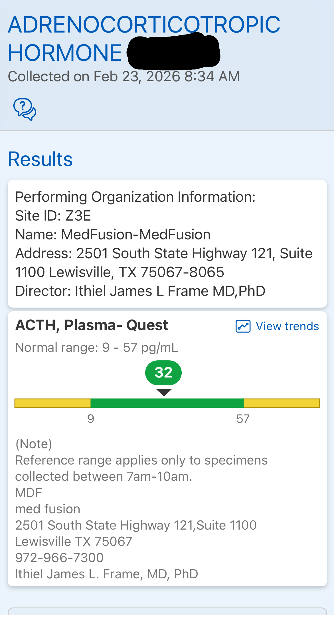Click the Results section heading
Screen dimensions: 334x644
point(40,159)
